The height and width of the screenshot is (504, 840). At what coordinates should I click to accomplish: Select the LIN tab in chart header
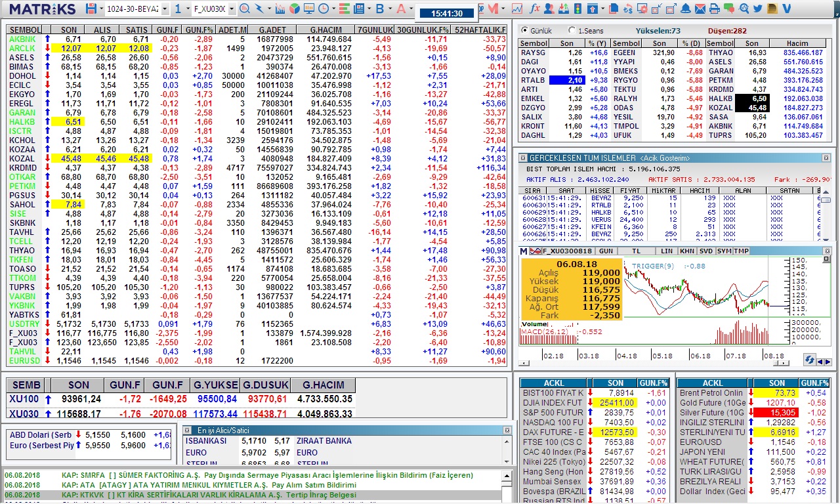point(667,251)
